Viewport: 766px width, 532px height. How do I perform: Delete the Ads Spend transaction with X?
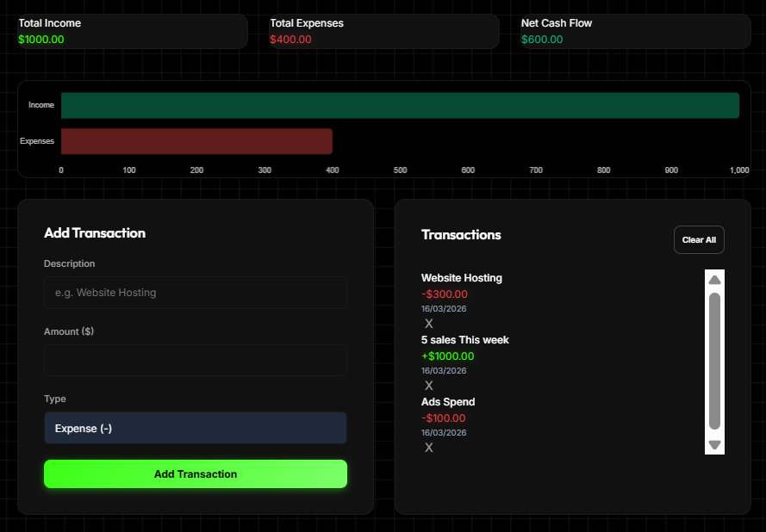[429, 448]
